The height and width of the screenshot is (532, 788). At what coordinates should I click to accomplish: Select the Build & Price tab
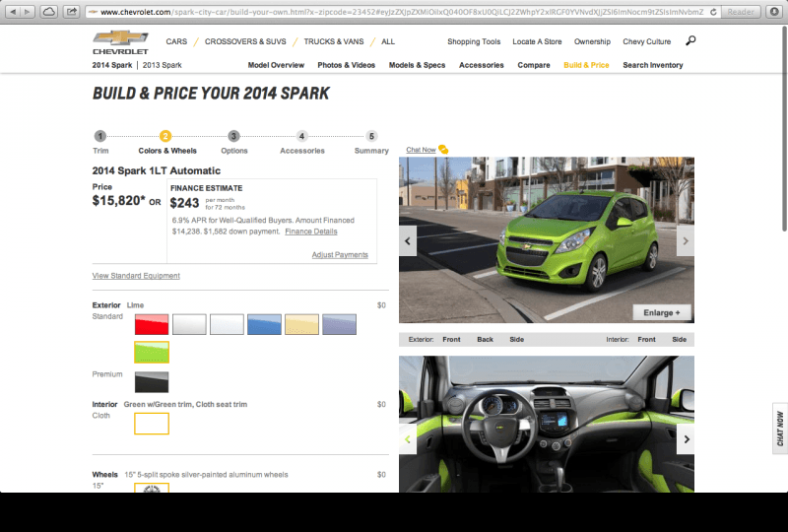pos(586,65)
